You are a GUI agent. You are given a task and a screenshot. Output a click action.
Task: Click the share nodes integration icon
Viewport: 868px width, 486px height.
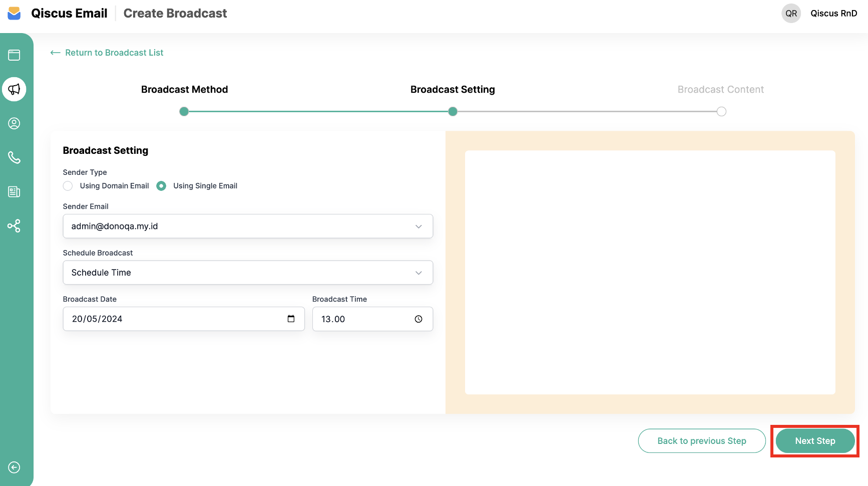(14, 226)
